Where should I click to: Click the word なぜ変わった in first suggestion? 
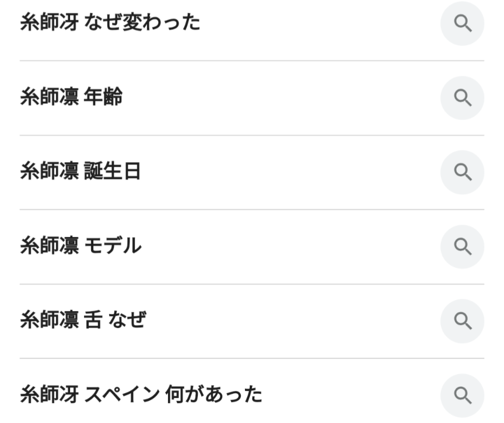click(x=142, y=24)
